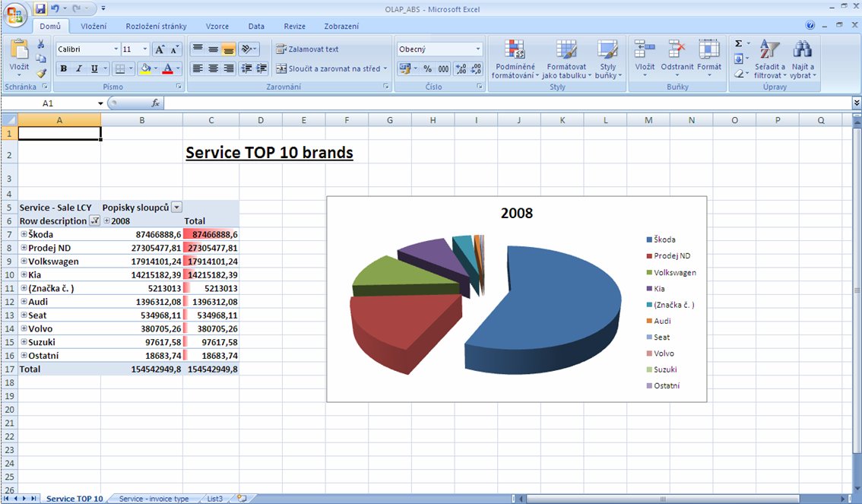Switch to the Rozložení stránky tab

pos(156,26)
